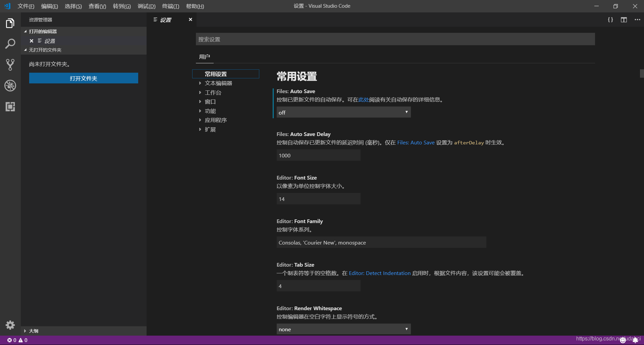
Task: Select the 设置 entry in open editors
Action: tap(84, 41)
